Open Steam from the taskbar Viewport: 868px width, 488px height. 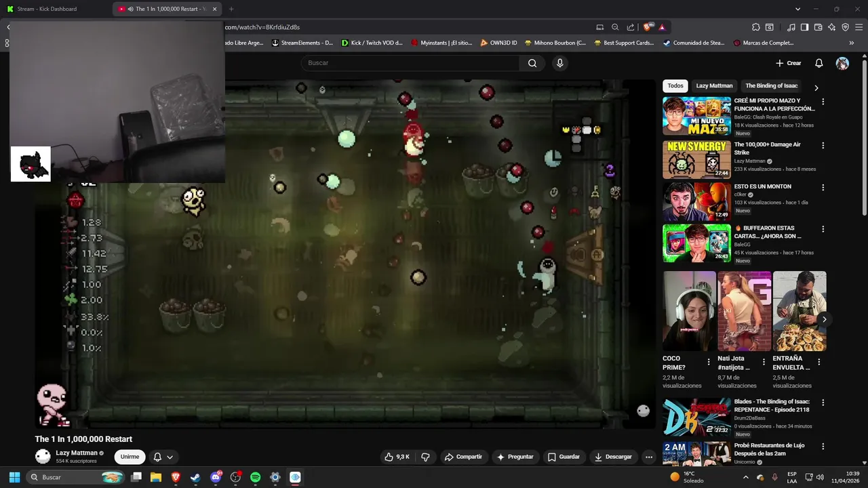[x=195, y=477]
